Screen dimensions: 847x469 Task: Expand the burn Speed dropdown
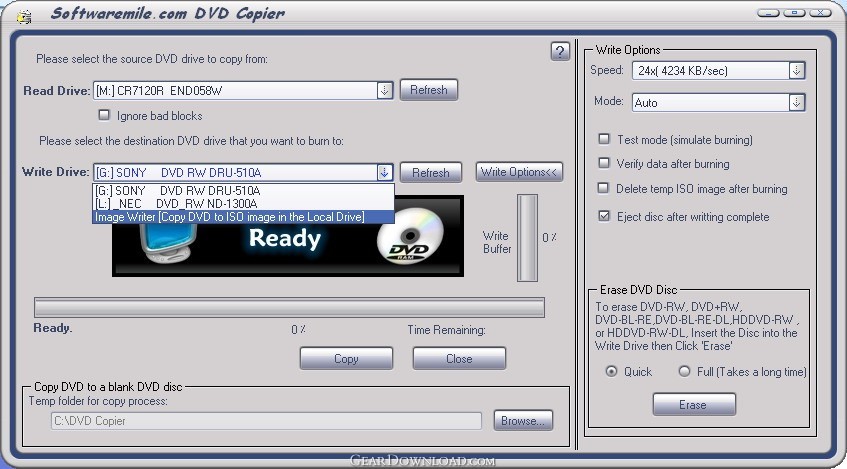pos(796,70)
